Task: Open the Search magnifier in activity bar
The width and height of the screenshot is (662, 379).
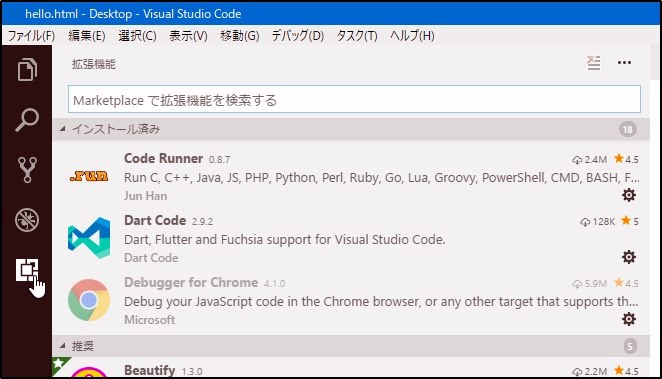Action: (x=27, y=120)
